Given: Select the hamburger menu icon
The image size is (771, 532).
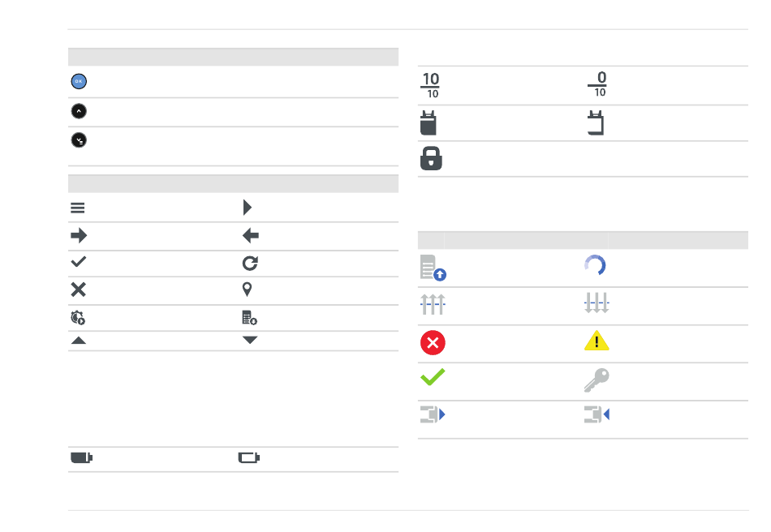Looking at the screenshot, I should (x=78, y=208).
